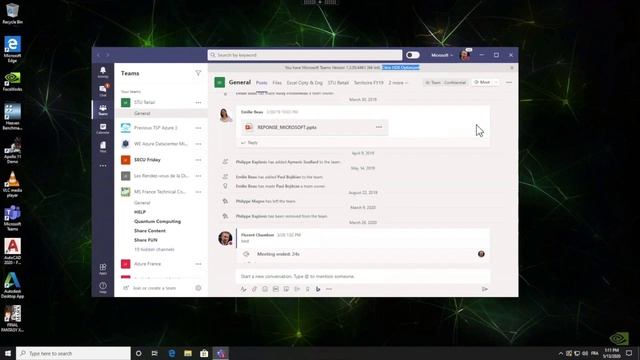Open the REPONSE_MICROSOFT.pptx attachment

(x=314, y=127)
